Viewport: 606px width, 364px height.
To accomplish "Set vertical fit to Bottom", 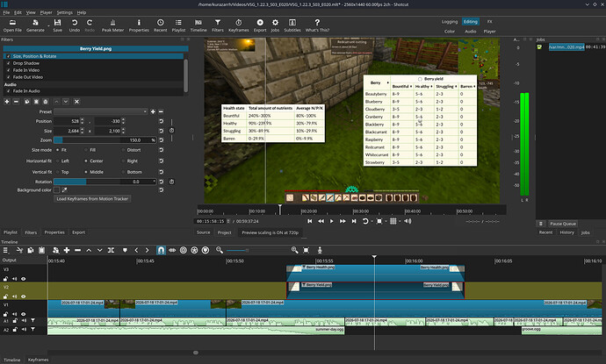I will tap(132, 172).
